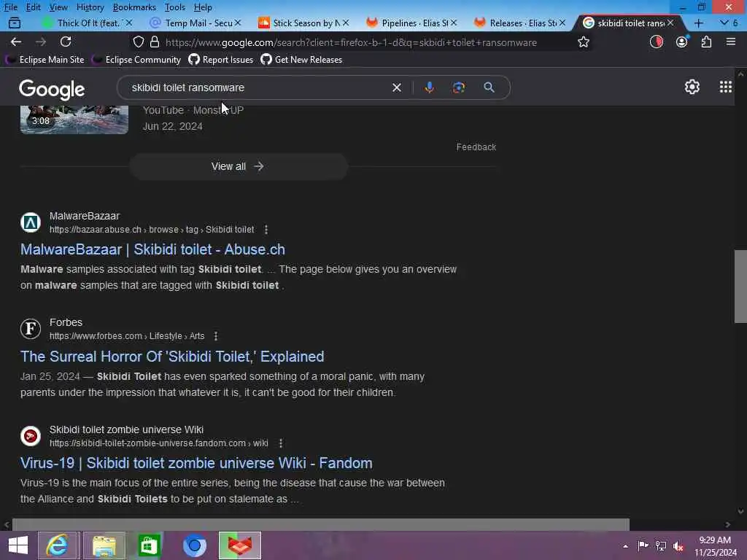The width and height of the screenshot is (747, 560).
Task: Open more options for the MalwareBazaar result
Action: [266, 230]
